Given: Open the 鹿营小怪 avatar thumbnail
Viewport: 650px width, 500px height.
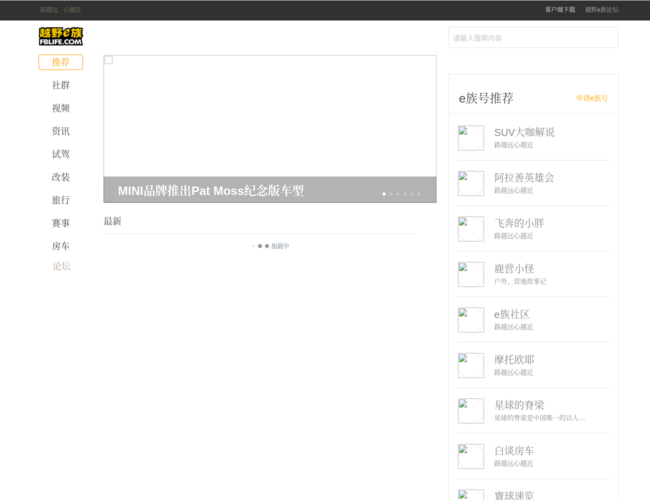Looking at the screenshot, I should point(471,274).
